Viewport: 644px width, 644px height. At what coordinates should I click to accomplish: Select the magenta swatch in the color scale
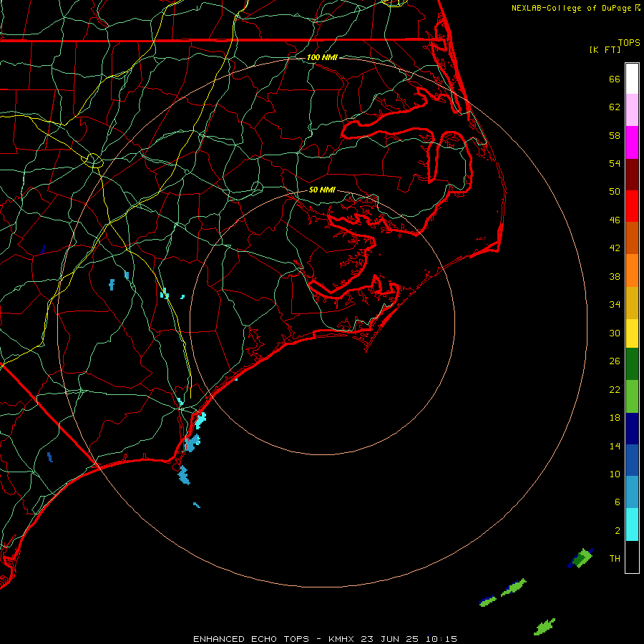pyautogui.click(x=632, y=142)
